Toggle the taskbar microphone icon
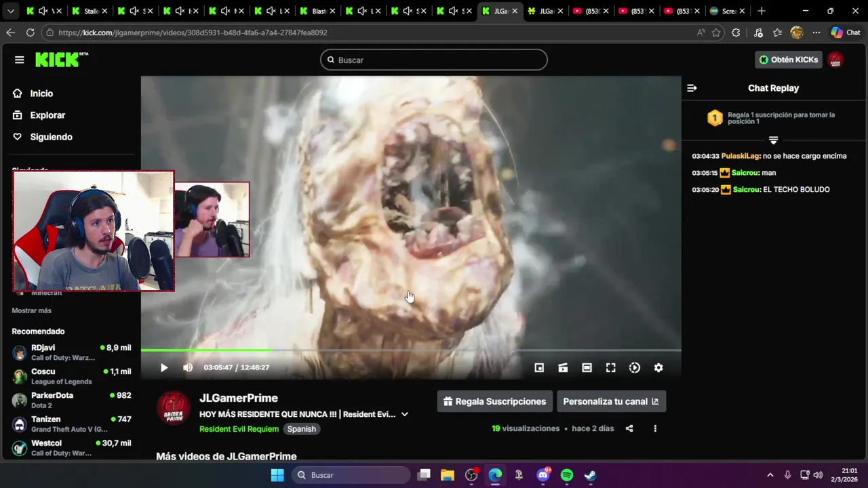Screen dimensions: 868x488 (x=787, y=475)
